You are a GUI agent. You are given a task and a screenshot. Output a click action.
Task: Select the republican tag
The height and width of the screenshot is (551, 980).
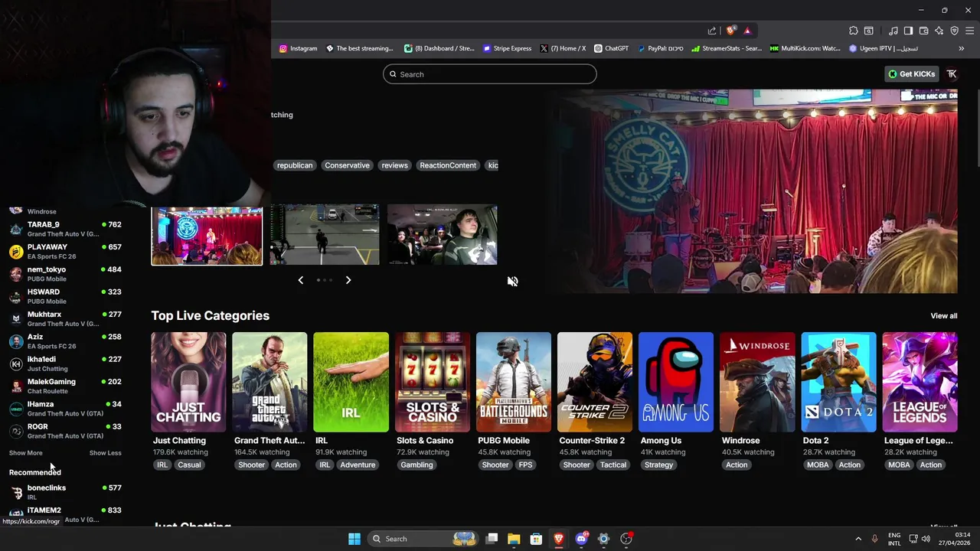coord(295,165)
